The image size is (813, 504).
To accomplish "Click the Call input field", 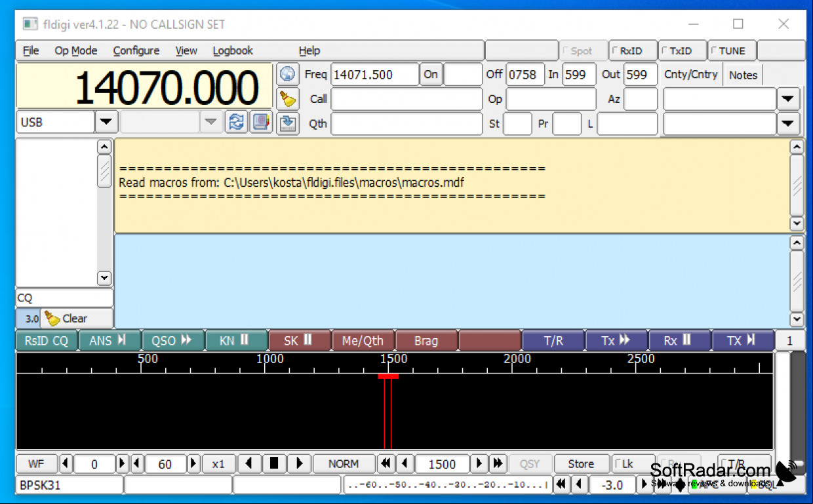I will point(406,99).
